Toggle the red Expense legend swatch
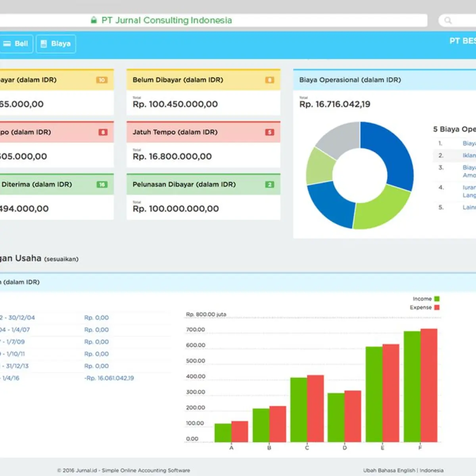 437,307
